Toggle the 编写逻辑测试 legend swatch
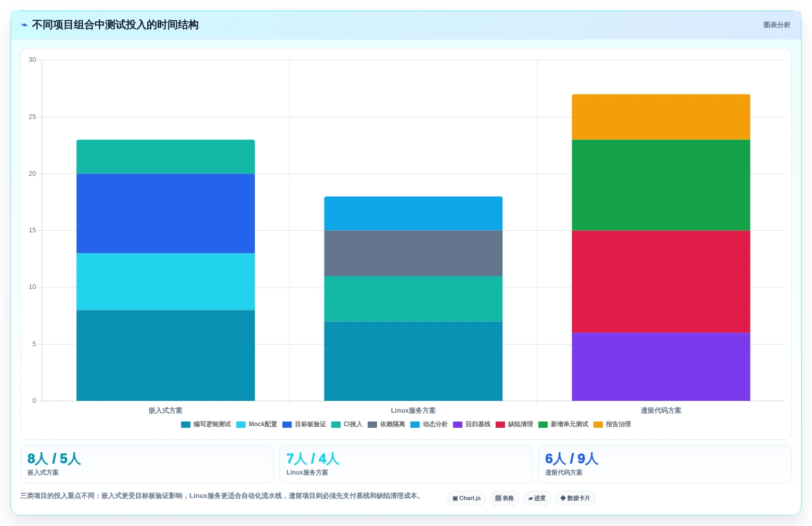The width and height of the screenshot is (812, 526). [x=186, y=425]
